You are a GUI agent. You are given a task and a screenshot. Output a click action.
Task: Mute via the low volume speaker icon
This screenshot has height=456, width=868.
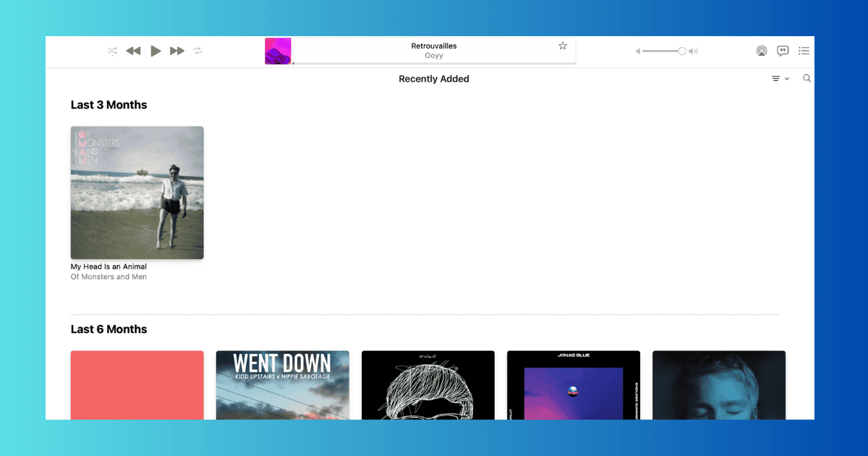coord(638,51)
